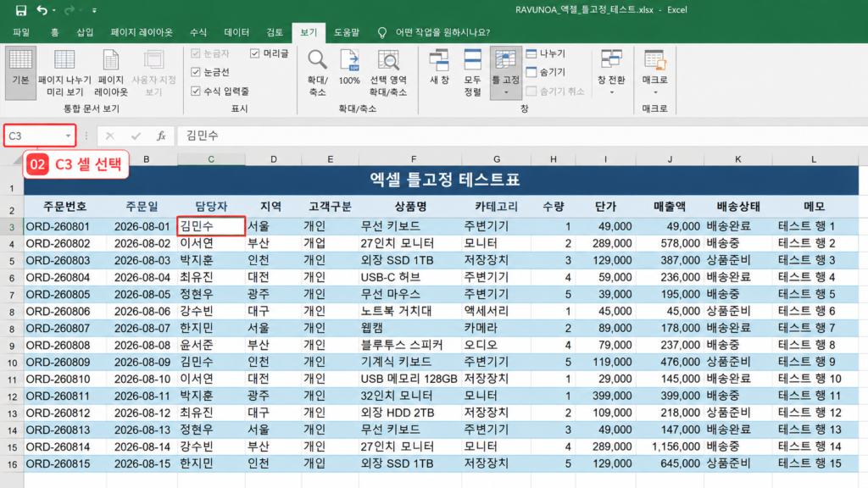Confirm the entry with the checkmark icon

pyautogui.click(x=136, y=136)
